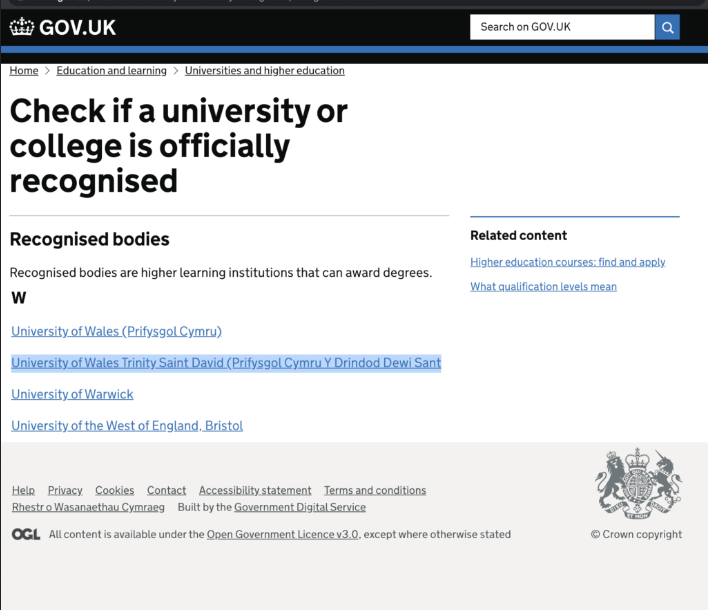Screen dimensions: 708x610
Task: Click the GOV.UK crown logo
Action: click(x=62, y=27)
